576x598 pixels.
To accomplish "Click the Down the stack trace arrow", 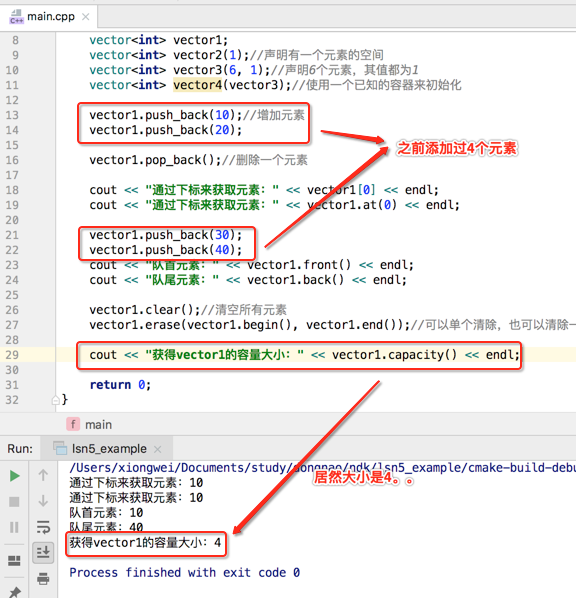I will click(43, 501).
